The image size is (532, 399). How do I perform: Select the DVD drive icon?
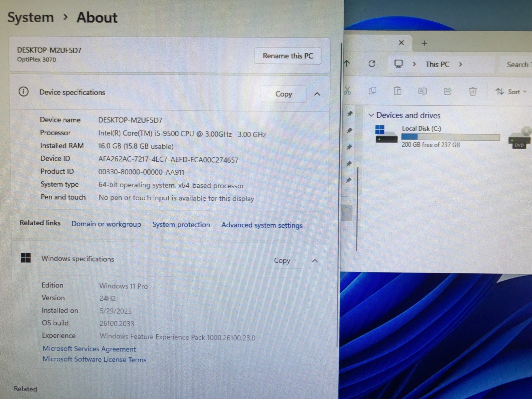pyautogui.click(x=520, y=138)
